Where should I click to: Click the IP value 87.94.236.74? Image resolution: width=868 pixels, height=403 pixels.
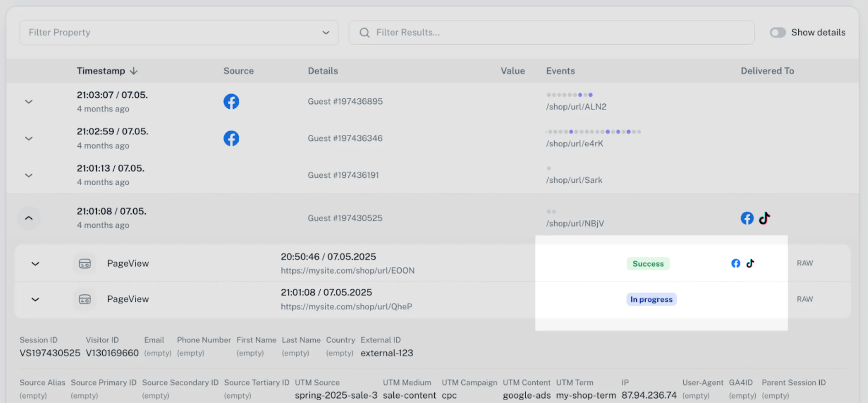point(649,395)
